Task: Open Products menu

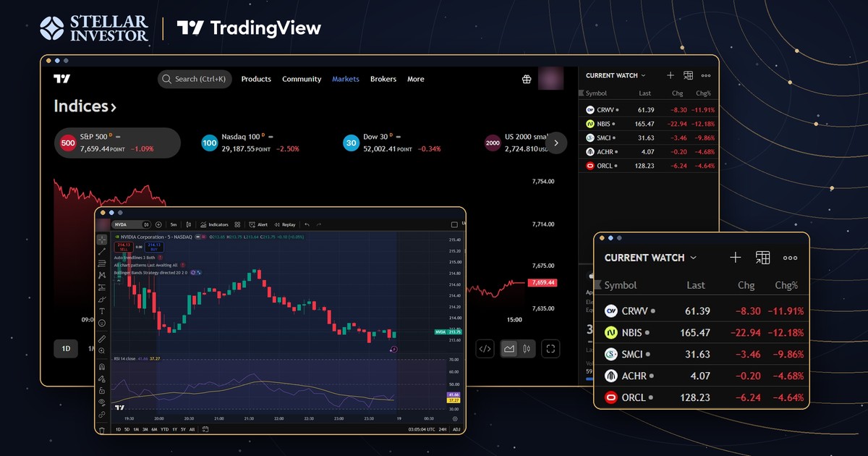Action: coord(256,79)
